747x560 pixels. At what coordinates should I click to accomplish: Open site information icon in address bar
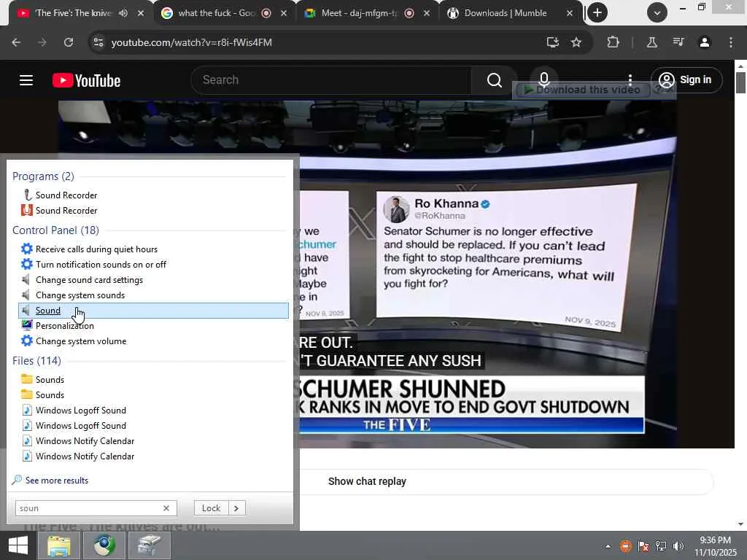98,42
